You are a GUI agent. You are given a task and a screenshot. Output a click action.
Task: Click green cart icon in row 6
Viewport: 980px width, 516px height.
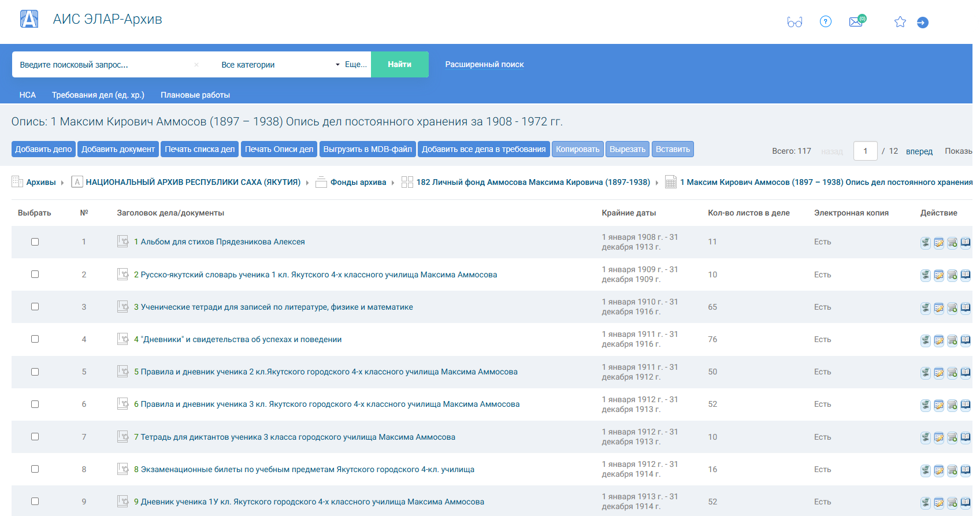tap(925, 405)
